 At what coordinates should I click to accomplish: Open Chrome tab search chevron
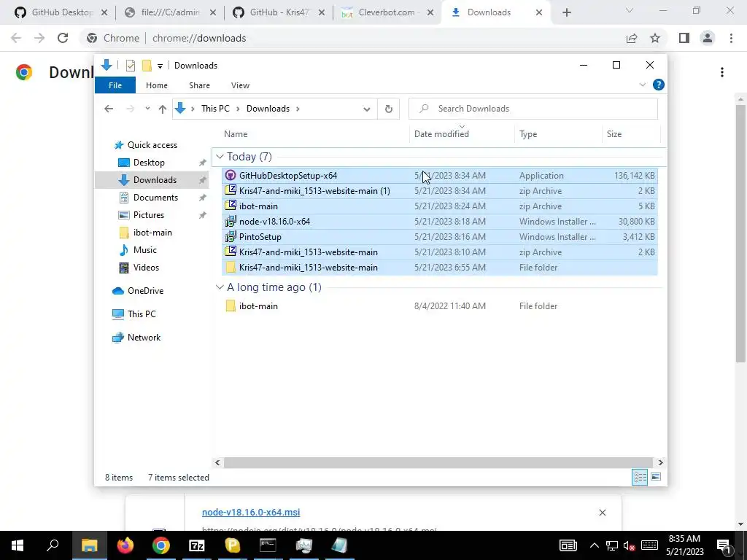630,10
